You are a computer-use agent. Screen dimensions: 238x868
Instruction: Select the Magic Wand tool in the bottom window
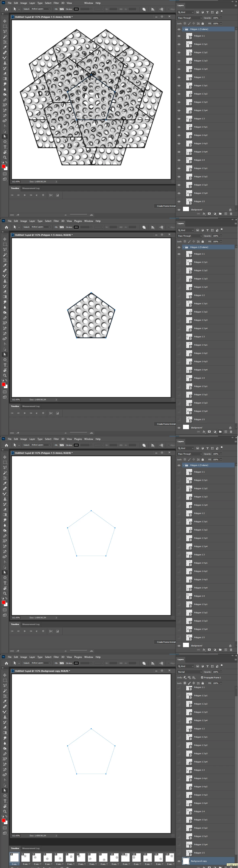[x=5, y=691]
